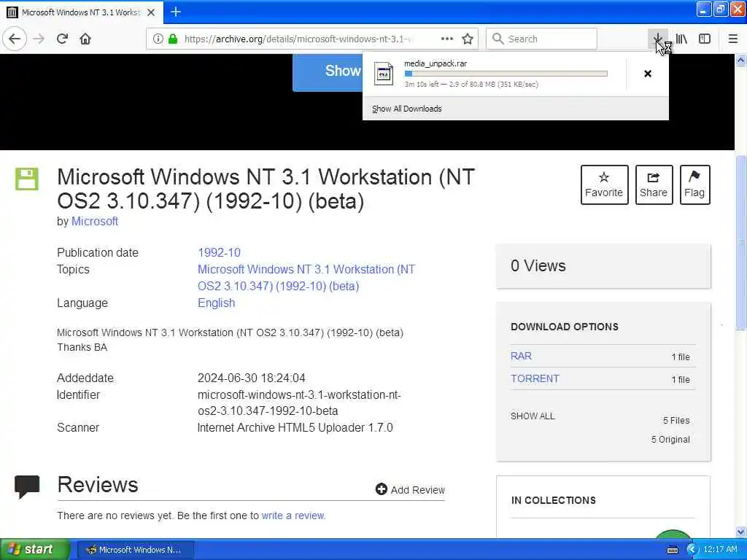The image size is (747, 560).
Task: Open the Windows NT 3.1 Workstation topic link
Action: [306, 278]
